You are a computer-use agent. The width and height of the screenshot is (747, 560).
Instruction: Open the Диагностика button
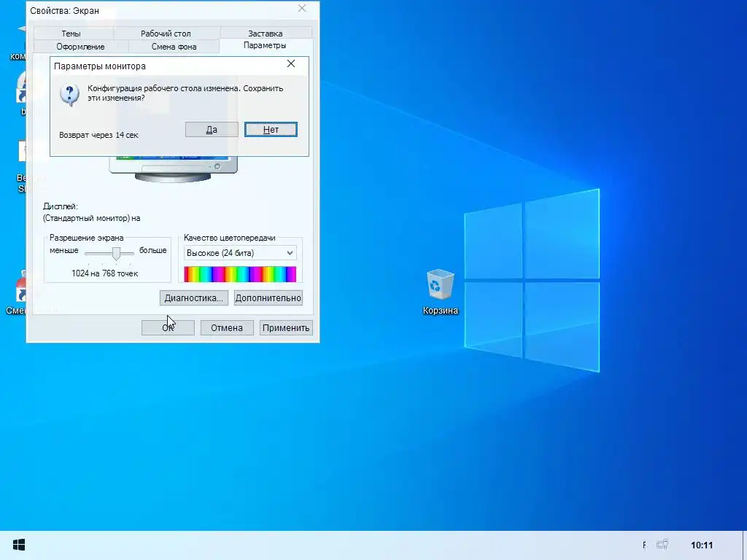194,298
